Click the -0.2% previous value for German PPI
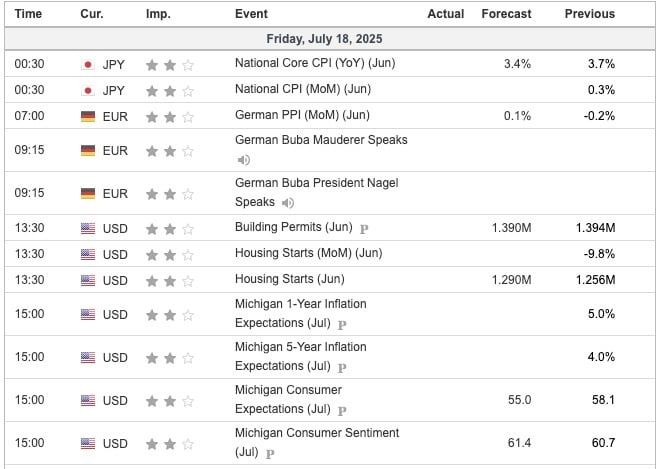The width and height of the screenshot is (658, 469). point(599,116)
